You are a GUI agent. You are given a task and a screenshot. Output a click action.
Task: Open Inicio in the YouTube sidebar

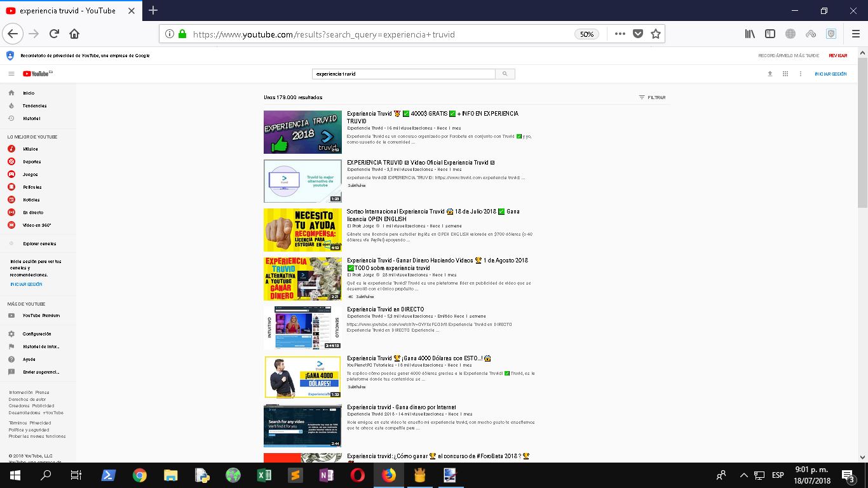pos(38,93)
